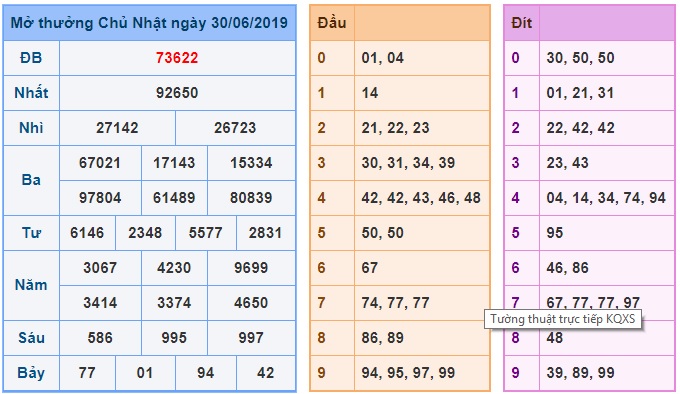Viewport: 680px width, 394px height.
Task: Click third prize number 15334
Action: pos(251,163)
